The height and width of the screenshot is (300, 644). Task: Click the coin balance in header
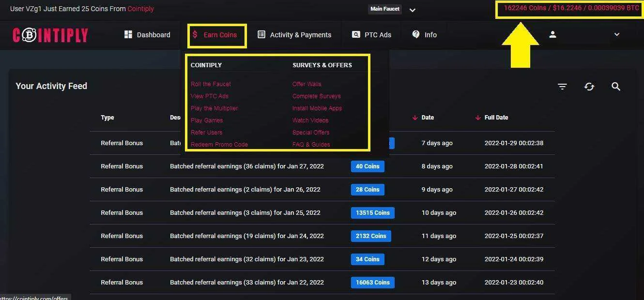571,8
